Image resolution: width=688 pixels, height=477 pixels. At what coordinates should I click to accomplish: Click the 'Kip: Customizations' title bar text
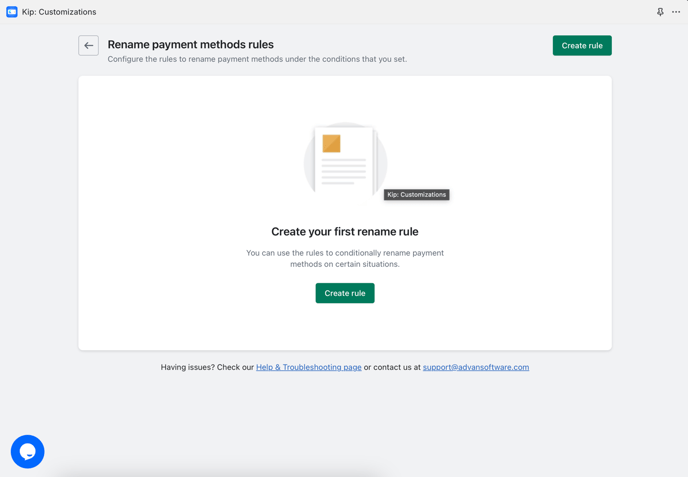pyautogui.click(x=59, y=12)
